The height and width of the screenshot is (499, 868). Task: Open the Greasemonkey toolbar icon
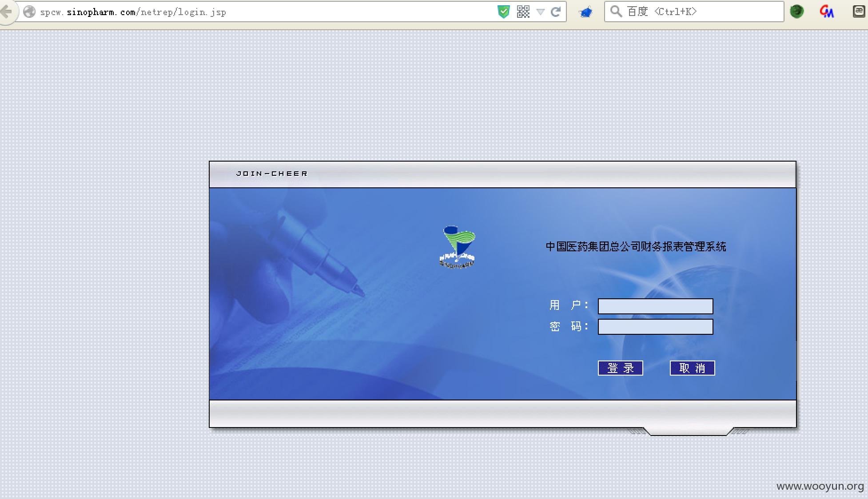click(x=827, y=12)
